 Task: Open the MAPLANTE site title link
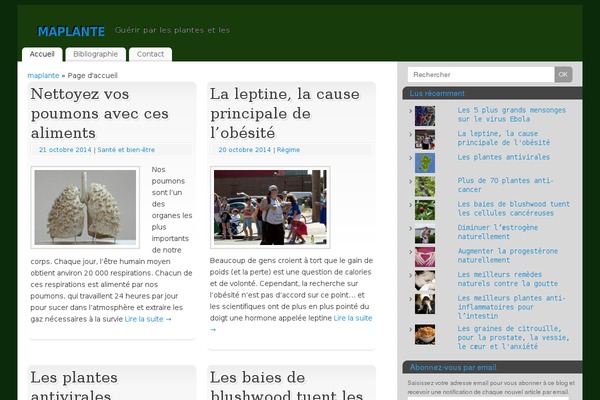[71, 31]
